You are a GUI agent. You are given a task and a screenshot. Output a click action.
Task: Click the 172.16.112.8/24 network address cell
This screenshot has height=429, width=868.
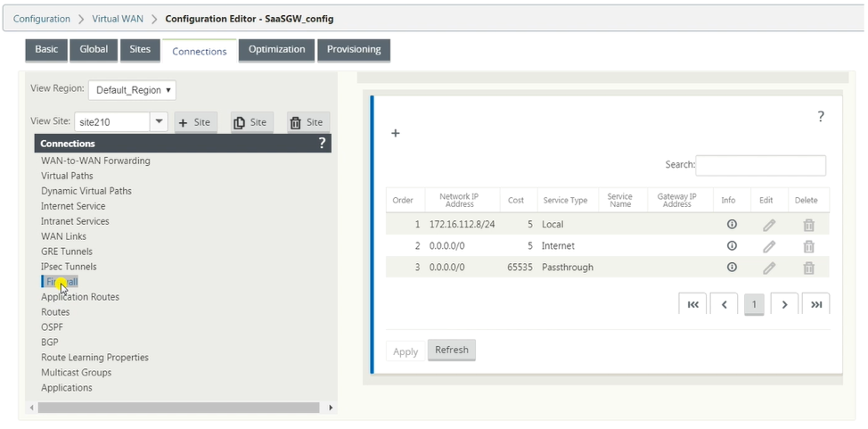(462, 225)
